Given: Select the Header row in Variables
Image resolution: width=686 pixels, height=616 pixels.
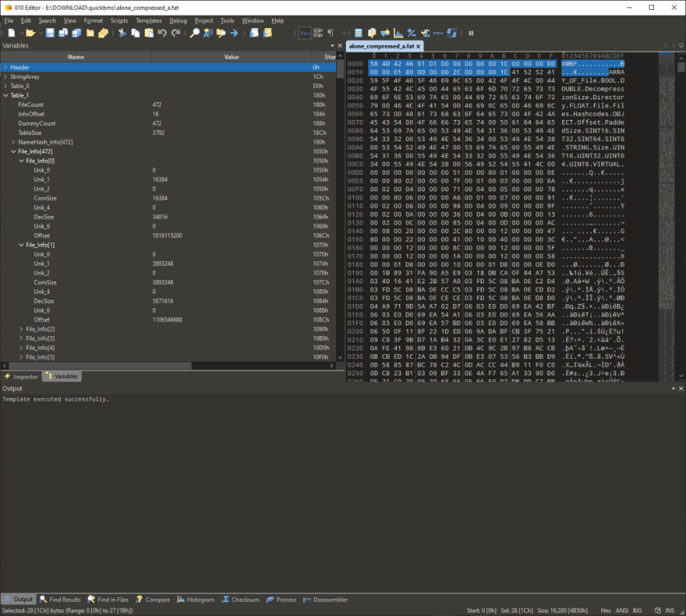Looking at the screenshot, I should click(x=82, y=67).
